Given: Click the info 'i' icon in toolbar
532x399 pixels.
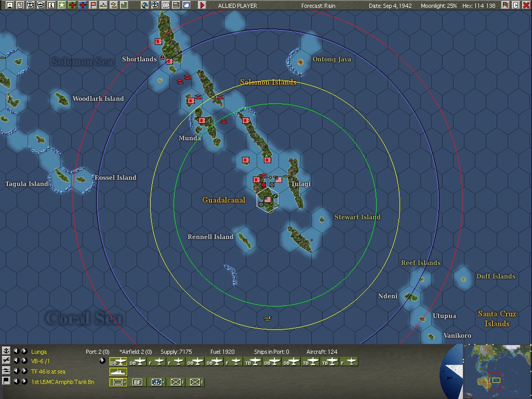Looking at the screenshot, I should [x=51, y=5].
